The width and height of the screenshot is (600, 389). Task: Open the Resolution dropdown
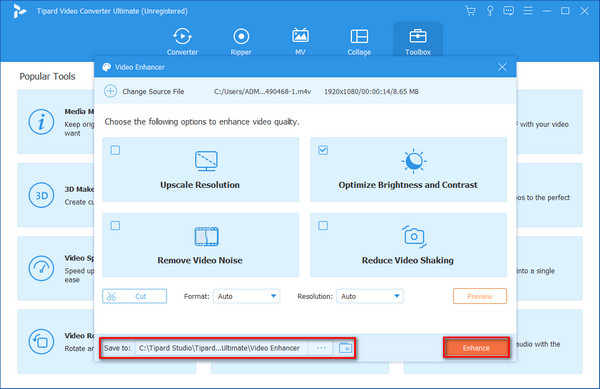[x=370, y=296]
